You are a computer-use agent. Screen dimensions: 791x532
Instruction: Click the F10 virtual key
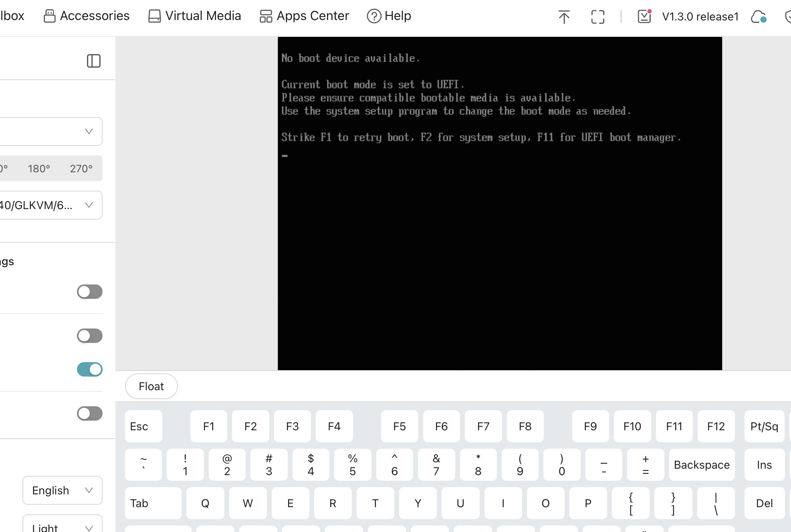pyautogui.click(x=632, y=426)
